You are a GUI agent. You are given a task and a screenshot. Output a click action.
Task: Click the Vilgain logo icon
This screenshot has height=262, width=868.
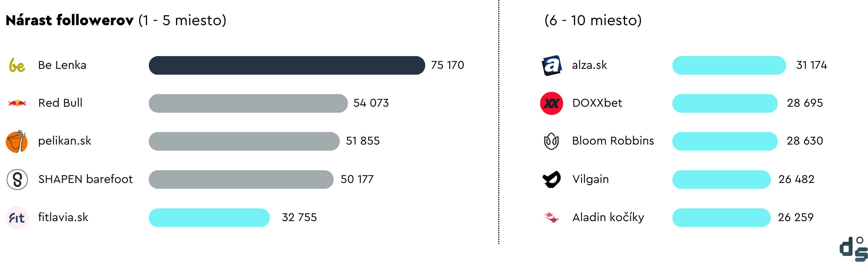click(x=552, y=179)
